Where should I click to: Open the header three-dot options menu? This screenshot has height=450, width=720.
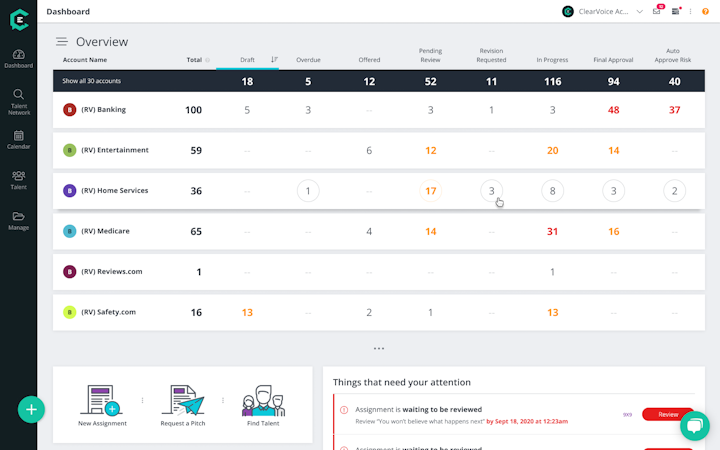point(690,11)
